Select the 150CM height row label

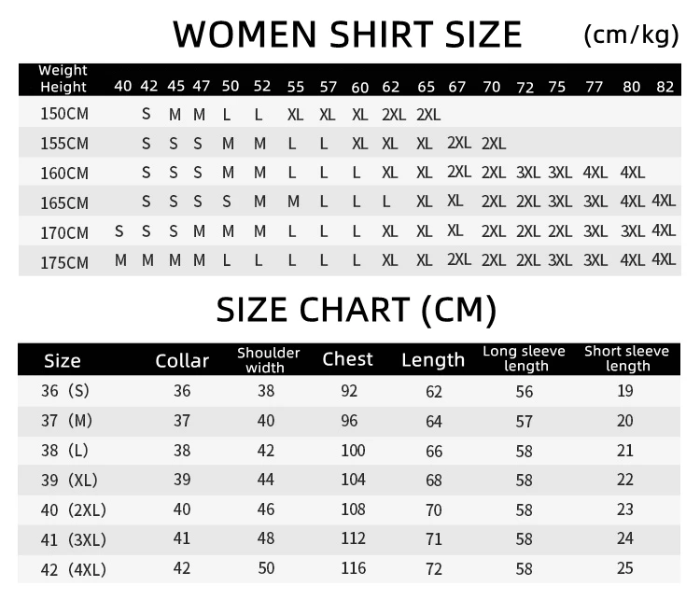[64, 114]
